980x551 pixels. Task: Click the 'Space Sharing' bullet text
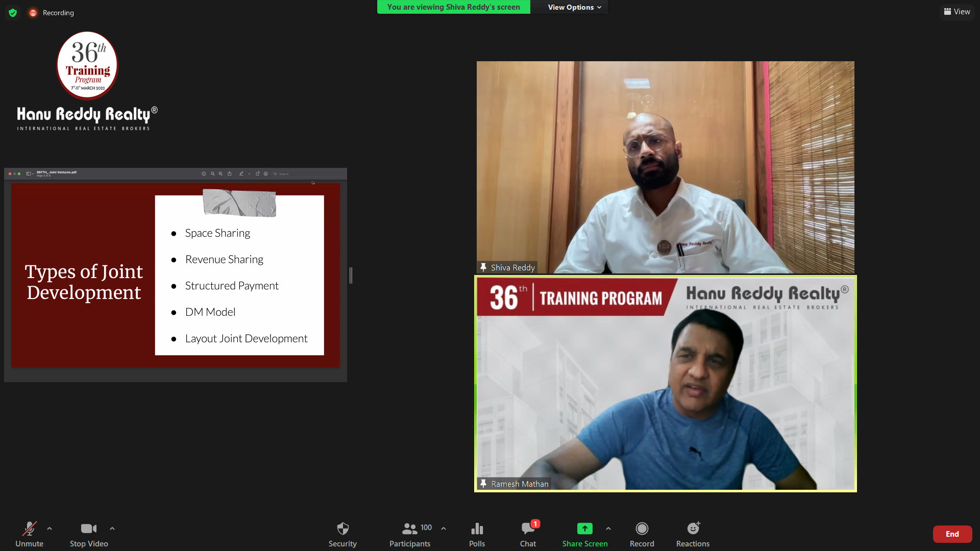pos(217,233)
